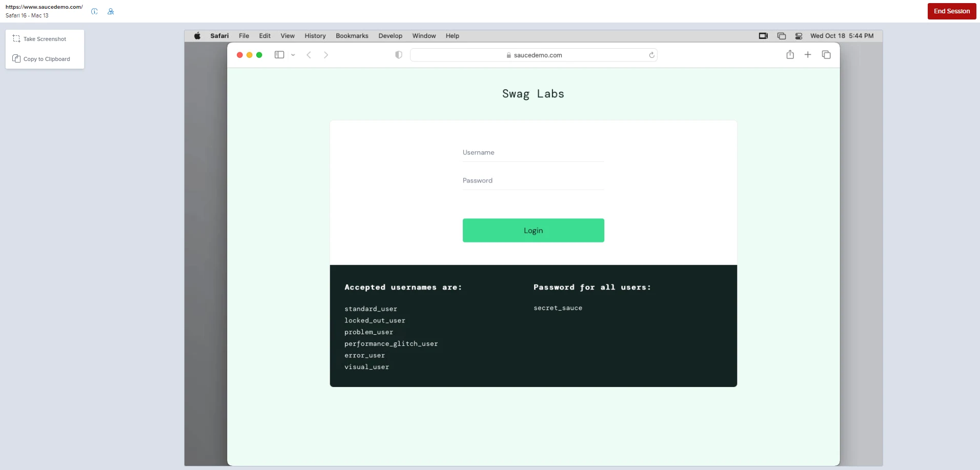The height and width of the screenshot is (470, 980).
Task: Click the back navigation arrow
Action: tap(309, 55)
